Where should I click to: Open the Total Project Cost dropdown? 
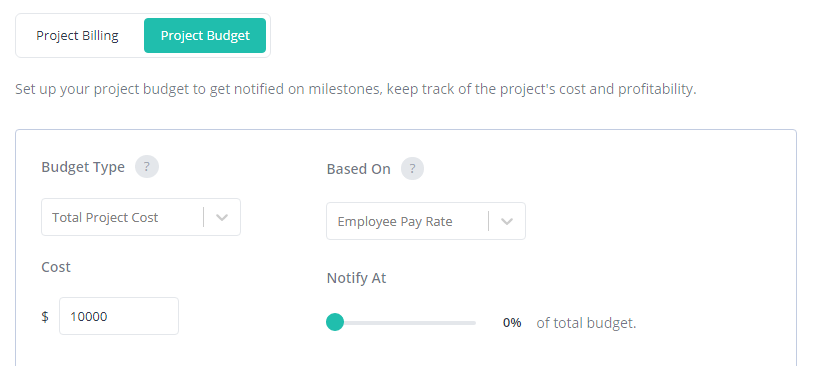[141, 217]
